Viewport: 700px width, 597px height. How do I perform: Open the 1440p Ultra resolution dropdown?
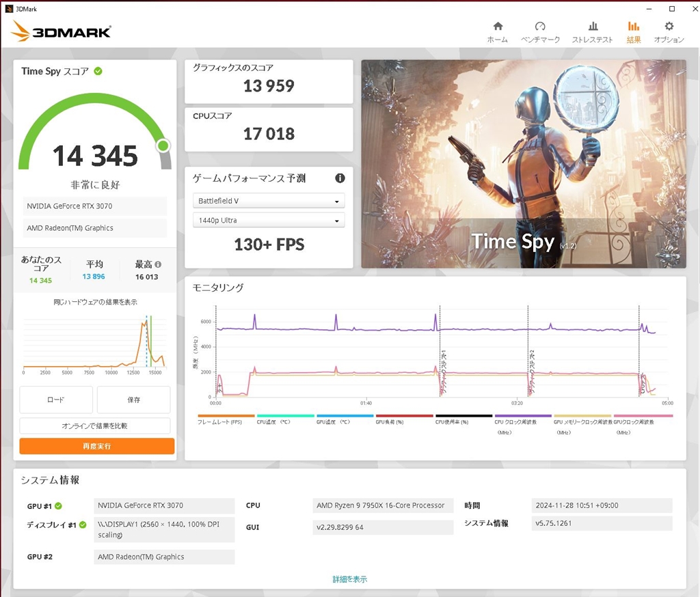pyautogui.click(x=269, y=221)
